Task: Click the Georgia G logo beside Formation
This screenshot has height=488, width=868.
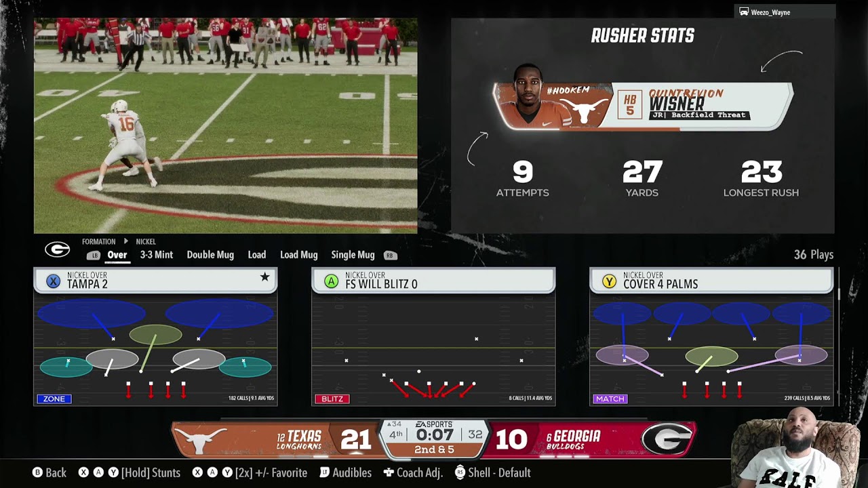Action: pos(57,249)
